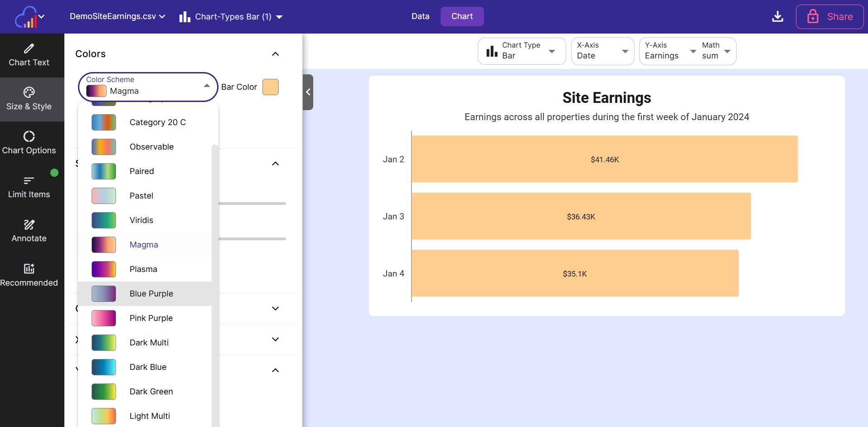Click the Pink Purple gradient swatch
868x427 pixels.
point(104,318)
